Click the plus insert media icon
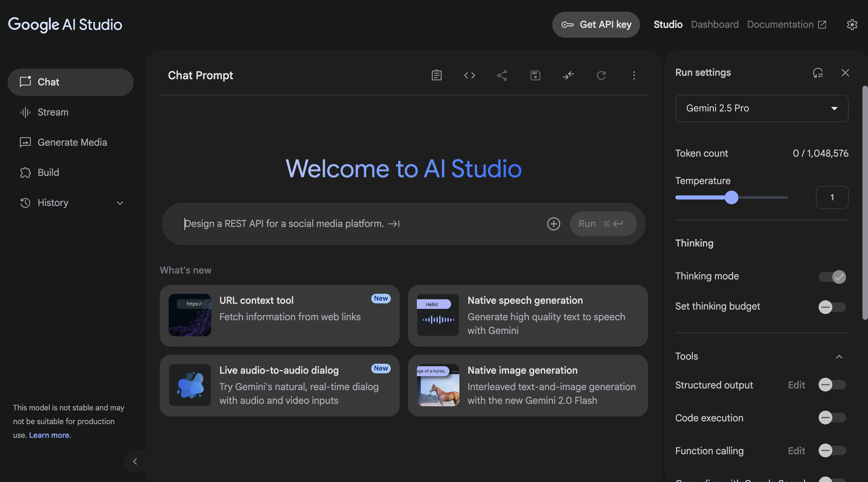Screen dimensions: 868x482 pyautogui.click(x=553, y=224)
